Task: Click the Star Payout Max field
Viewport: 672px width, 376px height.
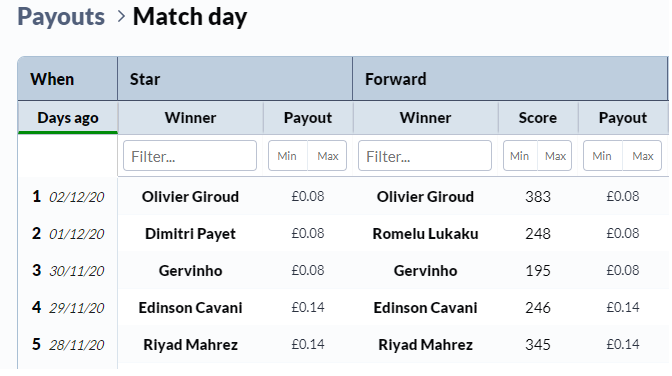Action: click(x=327, y=156)
